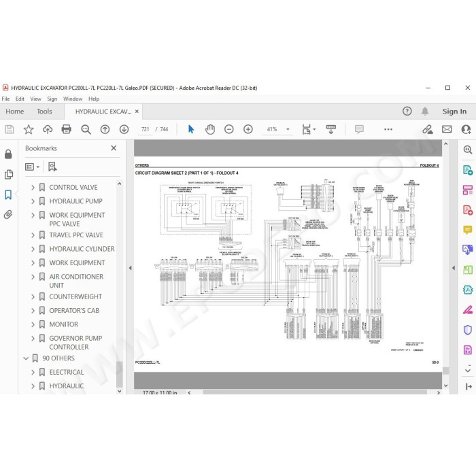Expand CONTROL VALVE bookmark

(x=33, y=187)
